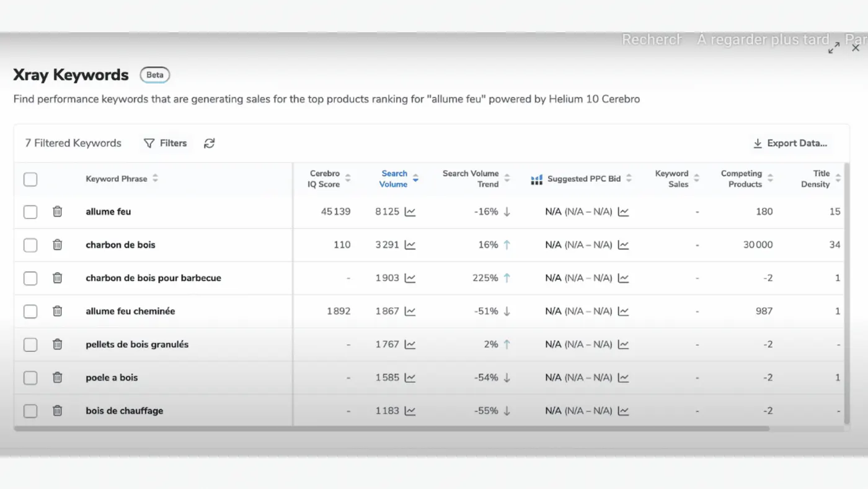Sort by Search Volume Trend column
Screen dimensions: 868x489
(507, 179)
